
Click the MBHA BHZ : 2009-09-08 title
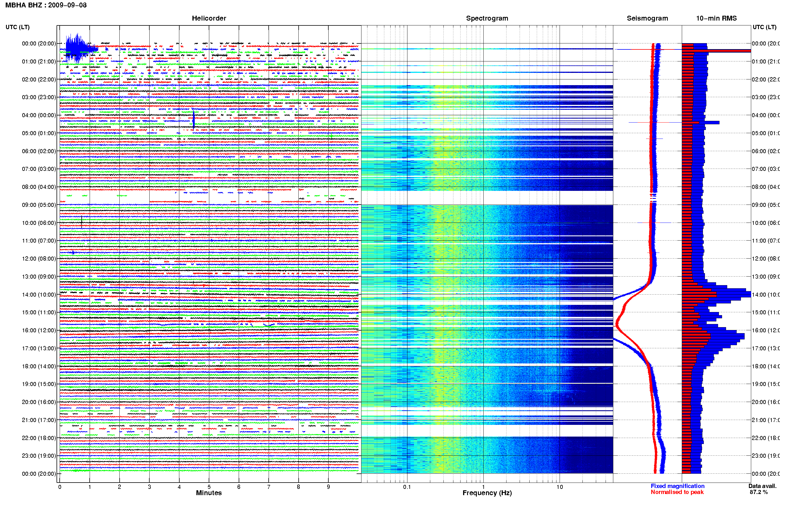point(46,5)
